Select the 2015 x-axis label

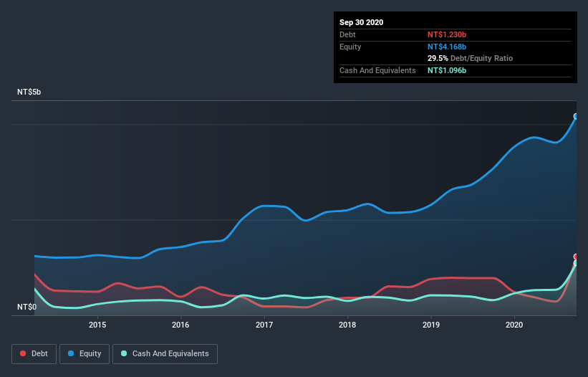tap(97, 325)
